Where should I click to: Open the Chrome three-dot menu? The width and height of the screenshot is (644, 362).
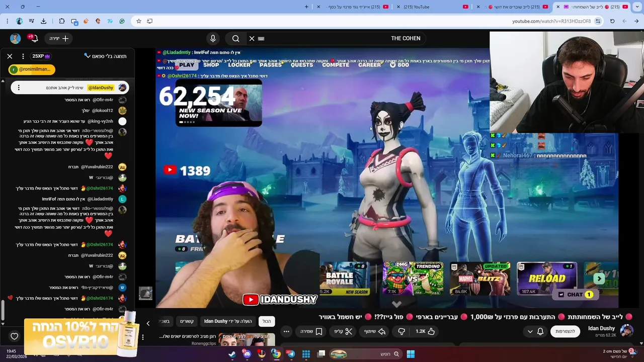(x=7, y=21)
